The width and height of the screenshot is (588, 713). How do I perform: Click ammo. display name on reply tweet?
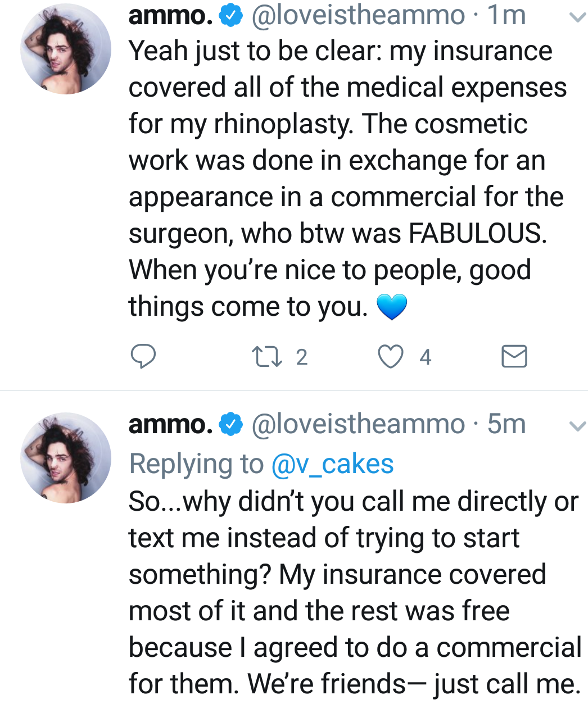point(171,424)
